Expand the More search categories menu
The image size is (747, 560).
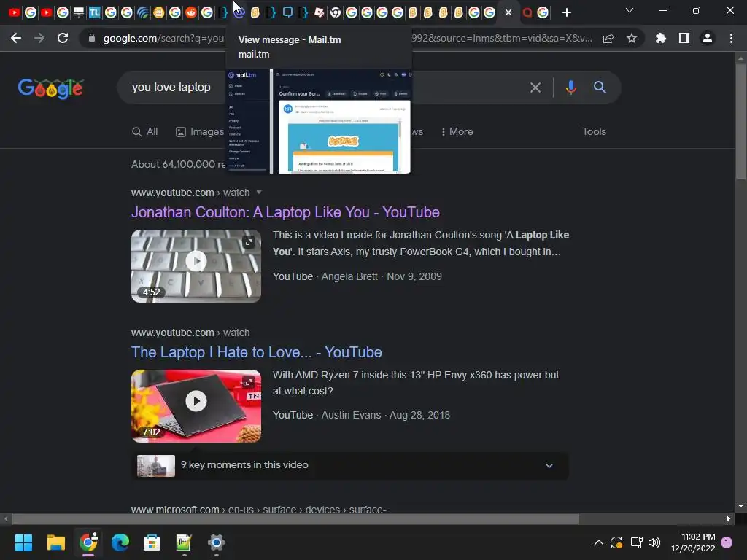coord(457,131)
